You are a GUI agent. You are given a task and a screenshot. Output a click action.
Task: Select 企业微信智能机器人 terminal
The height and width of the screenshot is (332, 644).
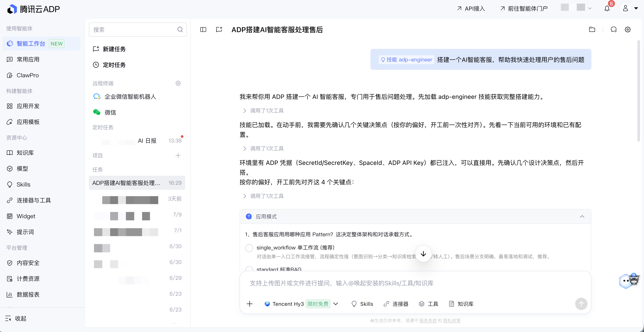coord(137,97)
